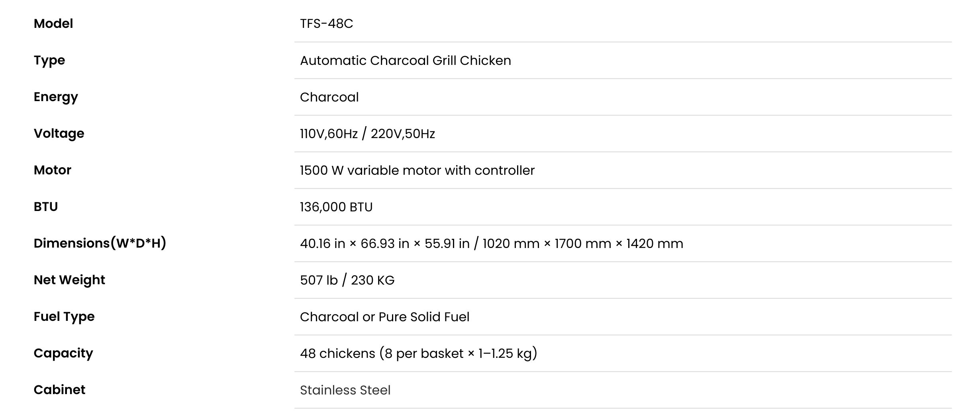Click the Type row label
This screenshot has width=980, height=414.
click(x=49, y=61)
